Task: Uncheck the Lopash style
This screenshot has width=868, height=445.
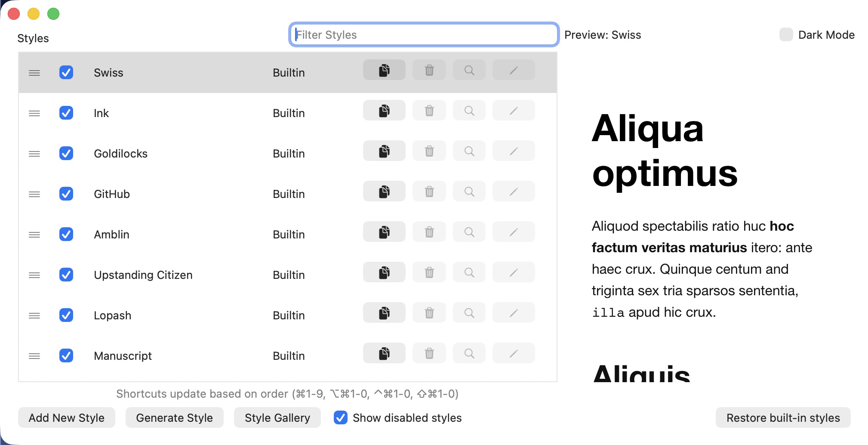Action: (x=66, y=315)
